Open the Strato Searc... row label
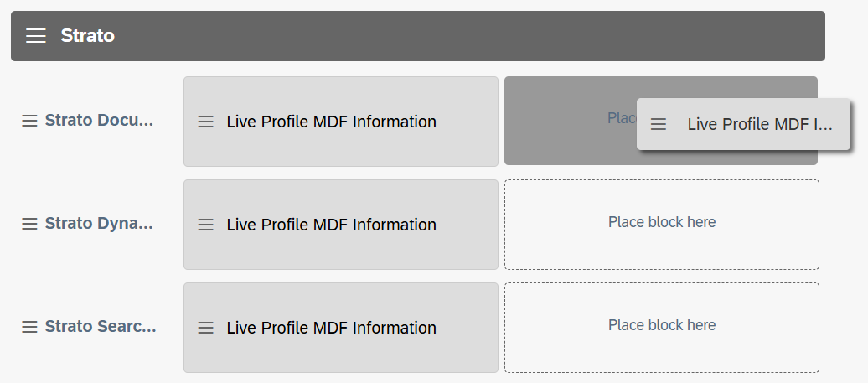 click(101, 327)
